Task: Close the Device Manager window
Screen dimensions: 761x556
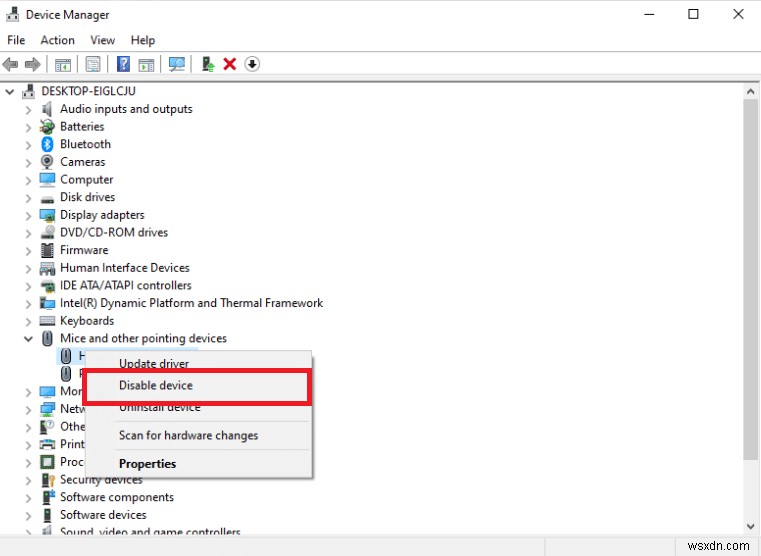Action: pyautogui.click(x=738, y=15)
